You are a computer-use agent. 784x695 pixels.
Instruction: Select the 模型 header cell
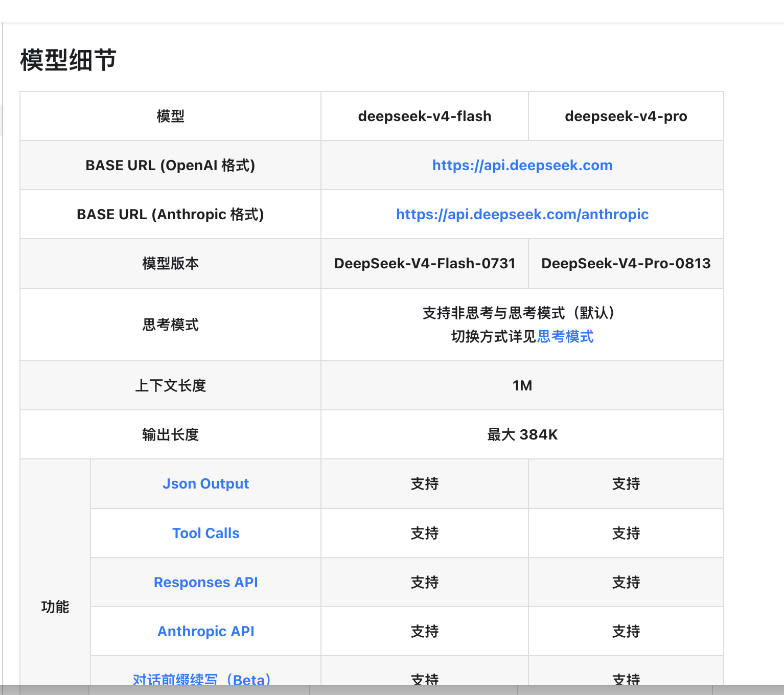(x=170, y=116)
